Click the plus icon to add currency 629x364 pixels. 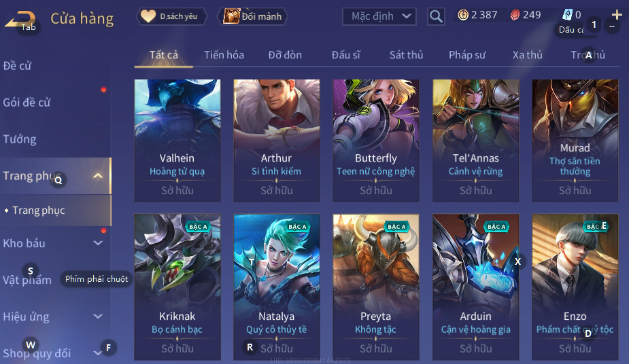coord(617,15)
